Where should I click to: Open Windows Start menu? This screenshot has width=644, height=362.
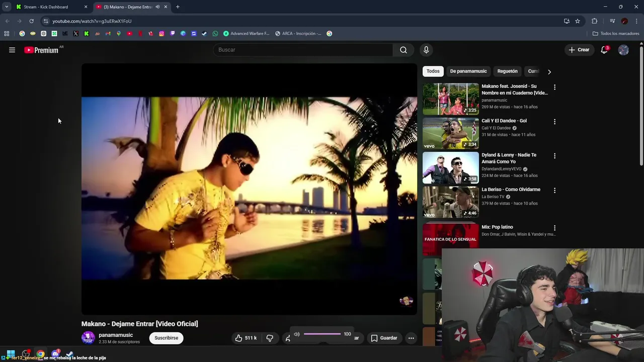click(x=11, y=353)
